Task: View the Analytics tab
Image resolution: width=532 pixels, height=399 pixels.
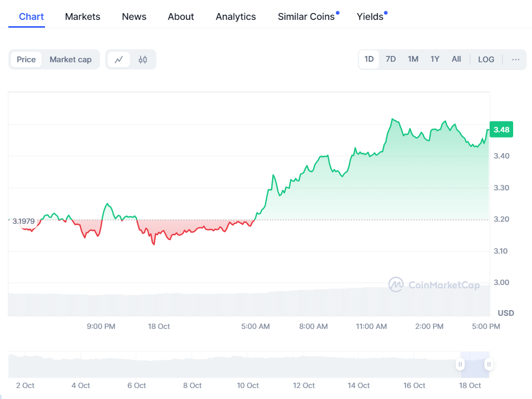Action: pyautogui.click(x=235, y=16)
